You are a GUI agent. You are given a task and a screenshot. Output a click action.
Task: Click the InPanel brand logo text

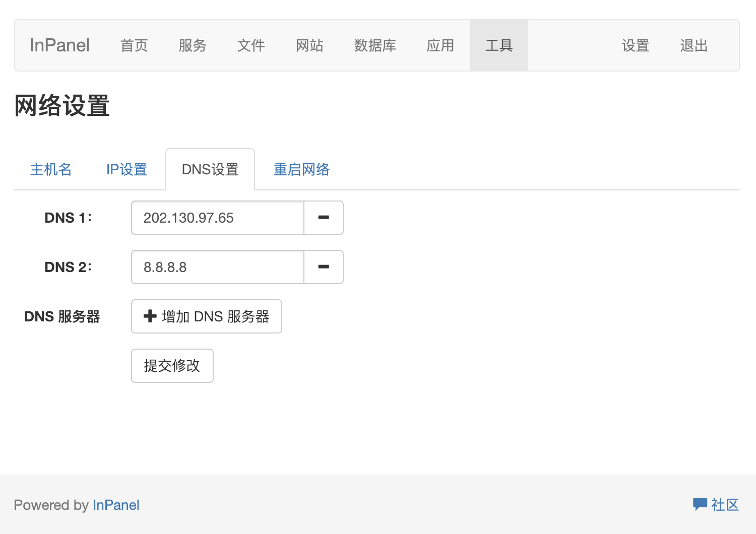pyautogui.click(x=59, y=45)
